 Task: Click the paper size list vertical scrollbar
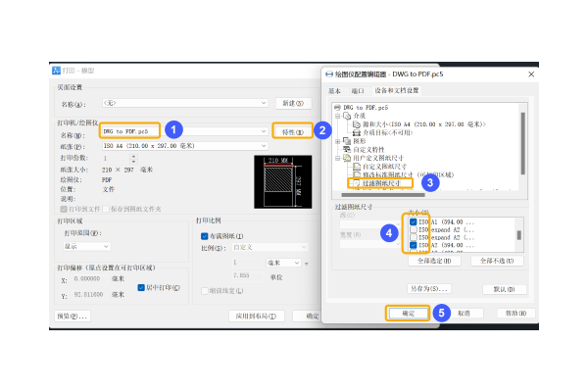point(519,235)
